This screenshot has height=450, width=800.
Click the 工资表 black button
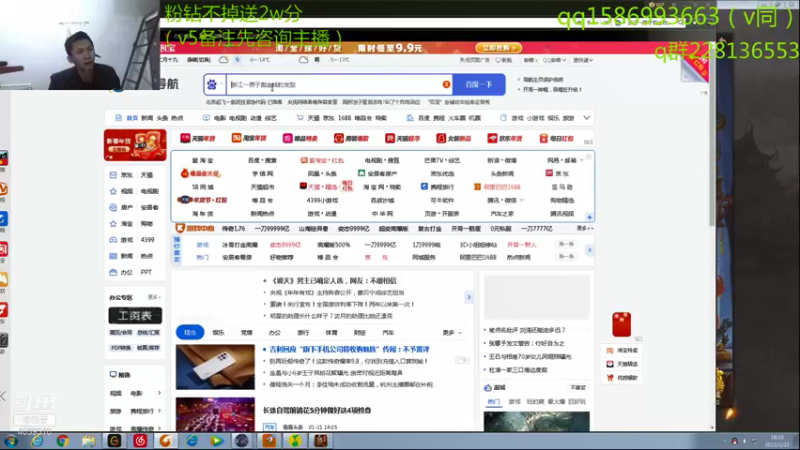click(135, 316)
